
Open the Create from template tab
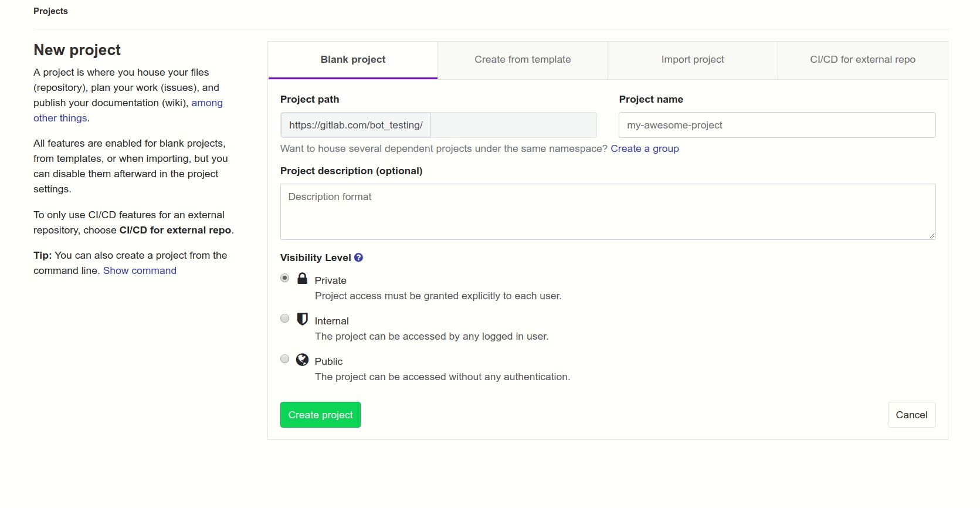pos(523,60)
